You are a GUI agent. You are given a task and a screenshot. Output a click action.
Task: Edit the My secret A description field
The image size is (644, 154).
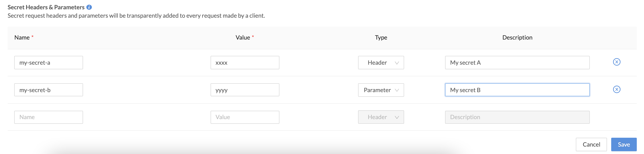[x=517, y=63]
